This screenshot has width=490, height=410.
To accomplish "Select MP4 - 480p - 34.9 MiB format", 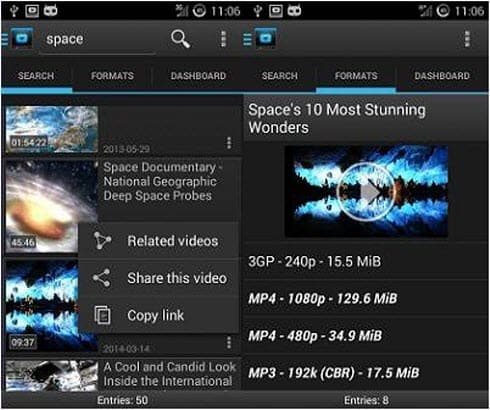I will click(366, 336).
